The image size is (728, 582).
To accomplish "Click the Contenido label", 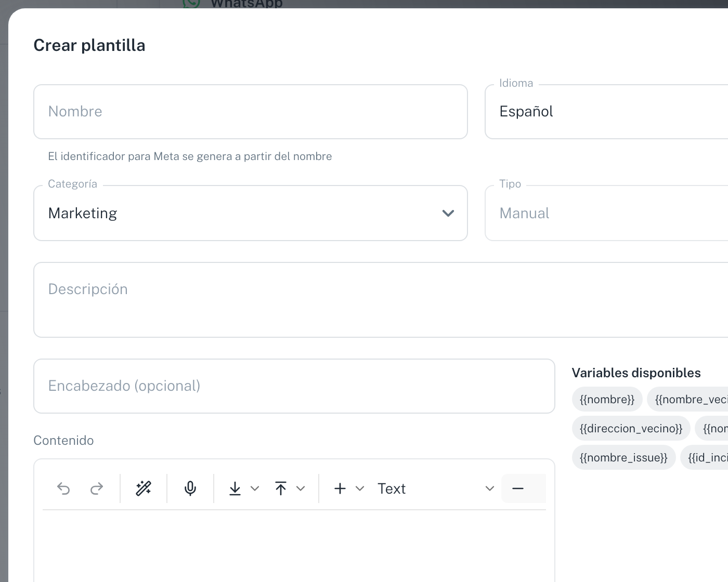I will click(x=64, y=440).
